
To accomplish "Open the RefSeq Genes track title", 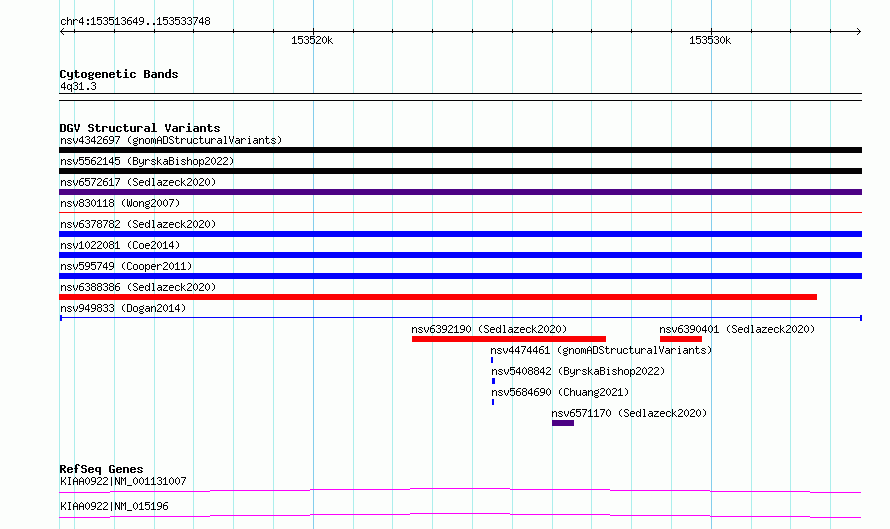I will 101,469.
